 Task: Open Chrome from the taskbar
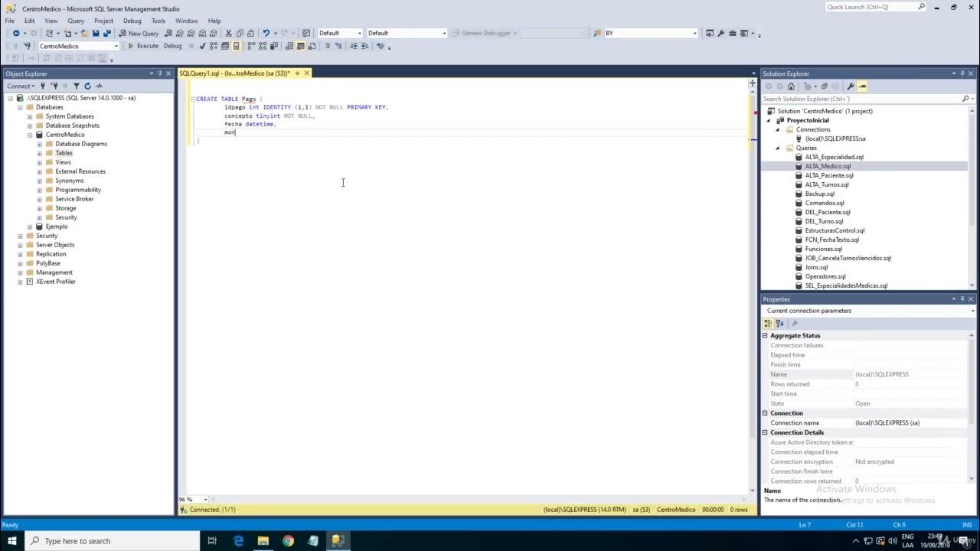[x=288, y=541]
